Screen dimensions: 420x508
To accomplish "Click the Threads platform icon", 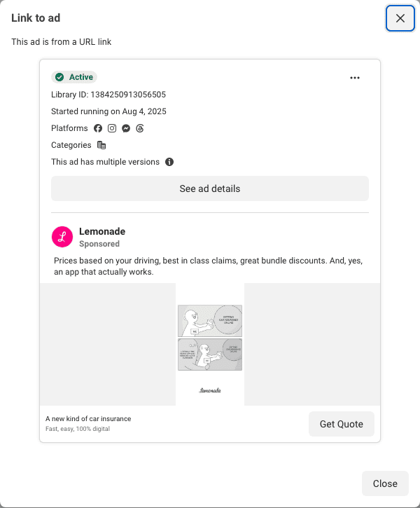I will [x=140, y=128].
